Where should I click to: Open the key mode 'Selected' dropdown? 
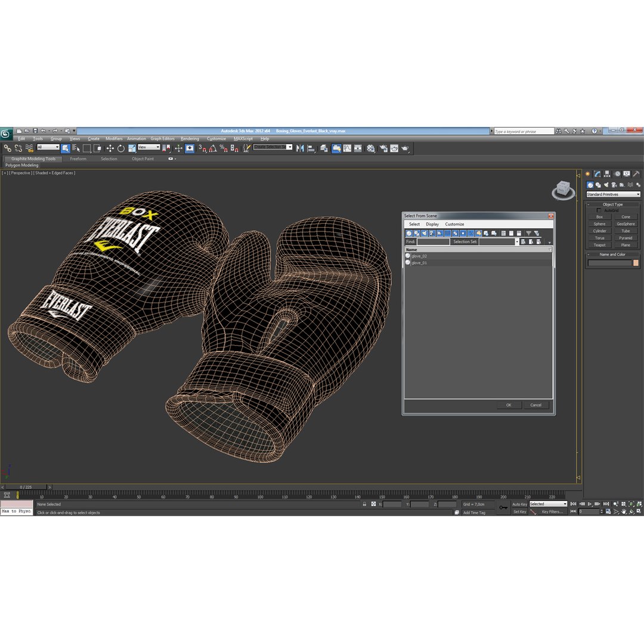click(x=548, y=504)
